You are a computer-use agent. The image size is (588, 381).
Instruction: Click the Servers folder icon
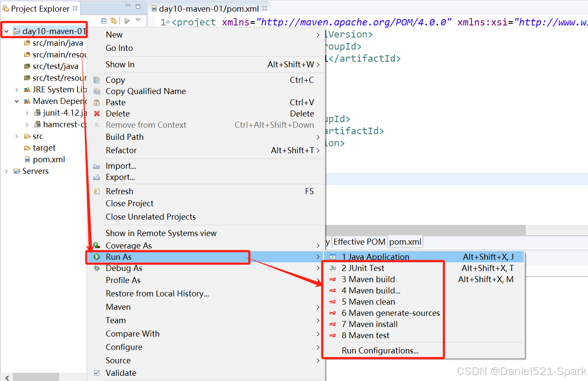click(17, 171)
